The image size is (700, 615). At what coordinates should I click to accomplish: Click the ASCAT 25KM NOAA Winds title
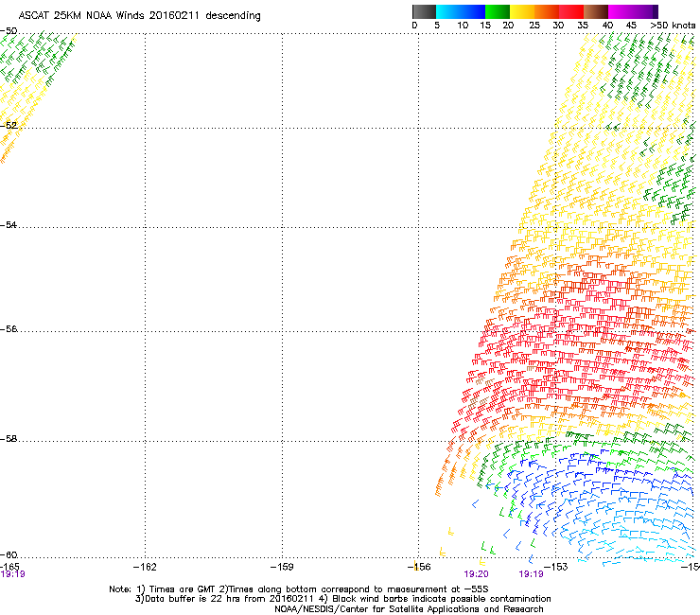pos(139,15)
